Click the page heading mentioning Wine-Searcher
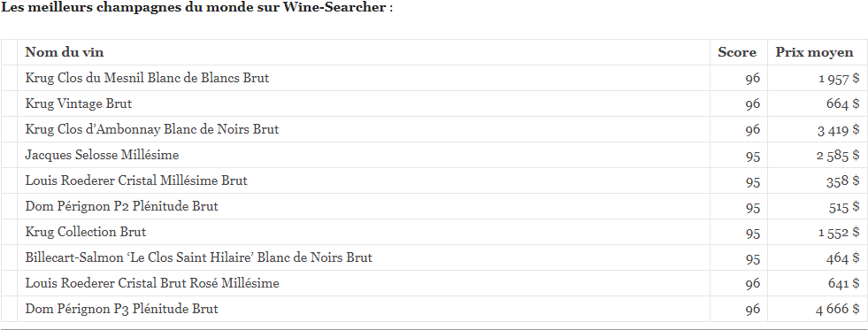This screenshot has width=868, height=330. [196, 8]
